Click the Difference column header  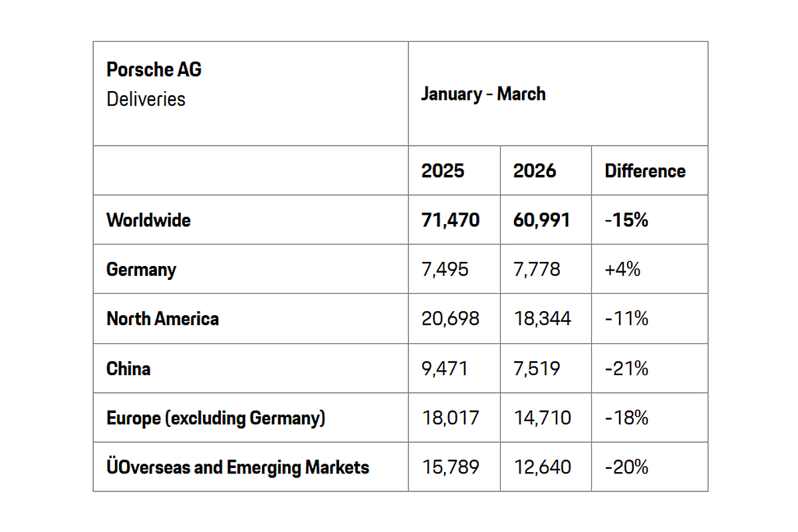click(x=644, y=171)
